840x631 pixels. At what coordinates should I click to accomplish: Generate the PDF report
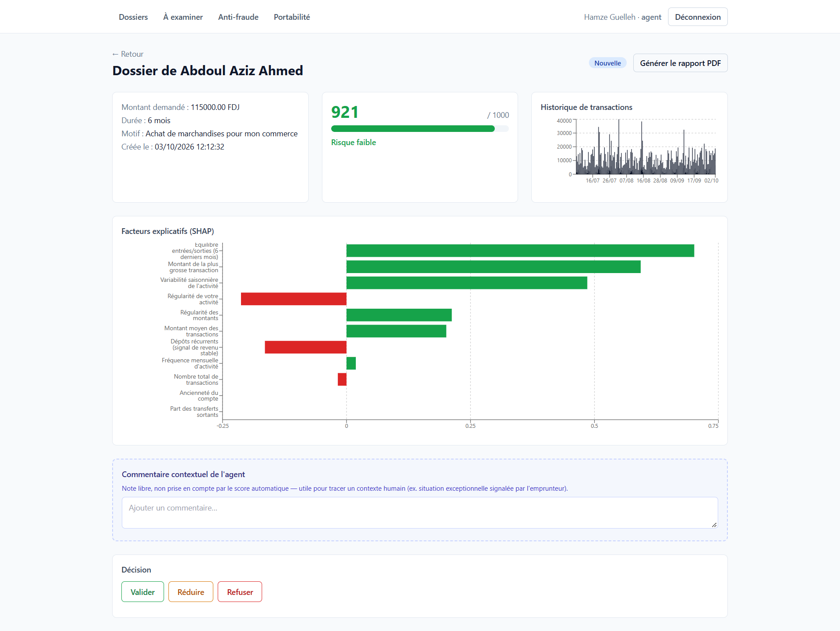pos(680,63)
